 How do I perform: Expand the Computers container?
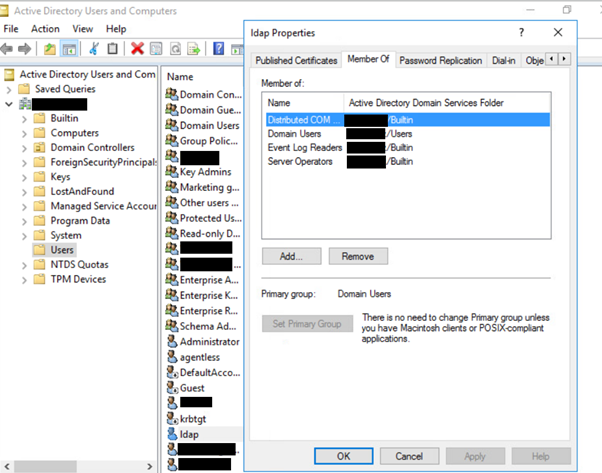pyautogui.click(x=24, y=134)
